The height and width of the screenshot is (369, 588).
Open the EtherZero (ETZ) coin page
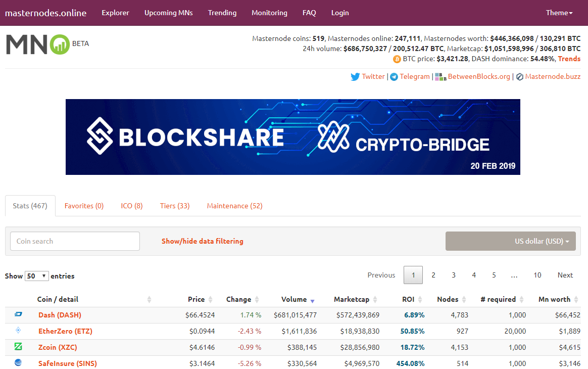click(x=65, y=331)
